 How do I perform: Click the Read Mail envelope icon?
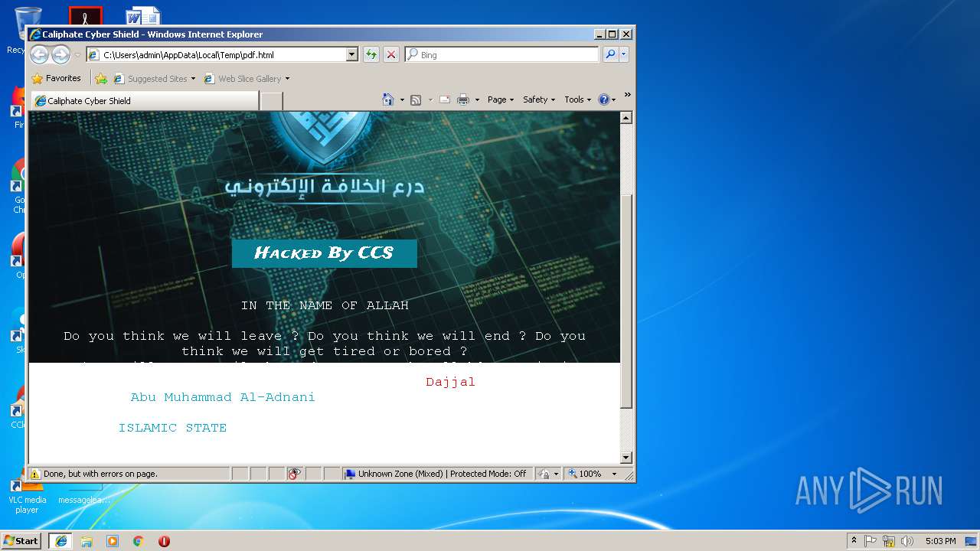[444, 99]
